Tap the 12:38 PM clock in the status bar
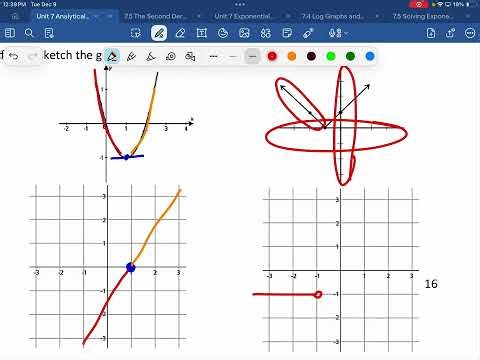Image resolution: width=480 pixels, height=360 pixels. tap(14, 4)
